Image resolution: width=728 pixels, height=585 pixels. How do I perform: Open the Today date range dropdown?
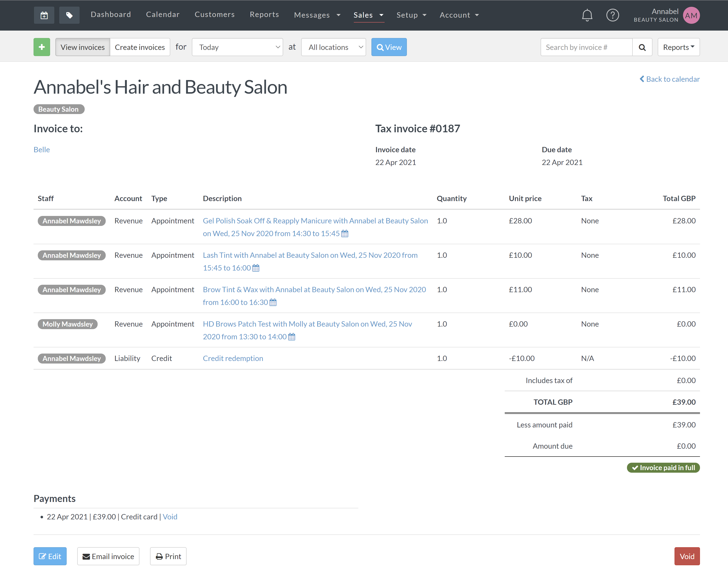point(237,47)
